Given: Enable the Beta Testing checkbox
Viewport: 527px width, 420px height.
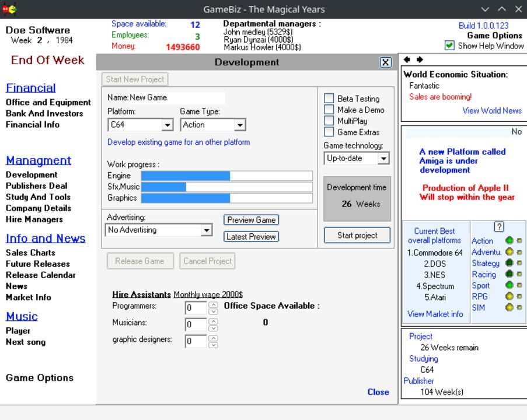Looking at the screenshot, I should 329,99.
